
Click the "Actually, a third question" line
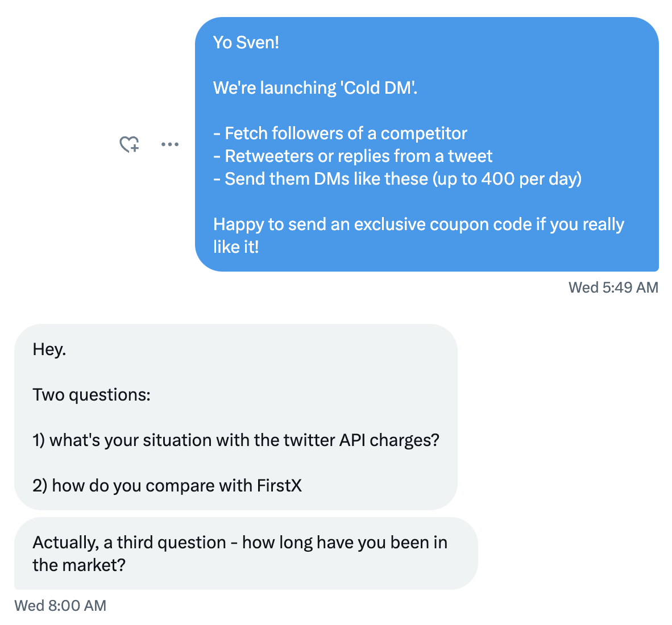[x=240, y=543]
